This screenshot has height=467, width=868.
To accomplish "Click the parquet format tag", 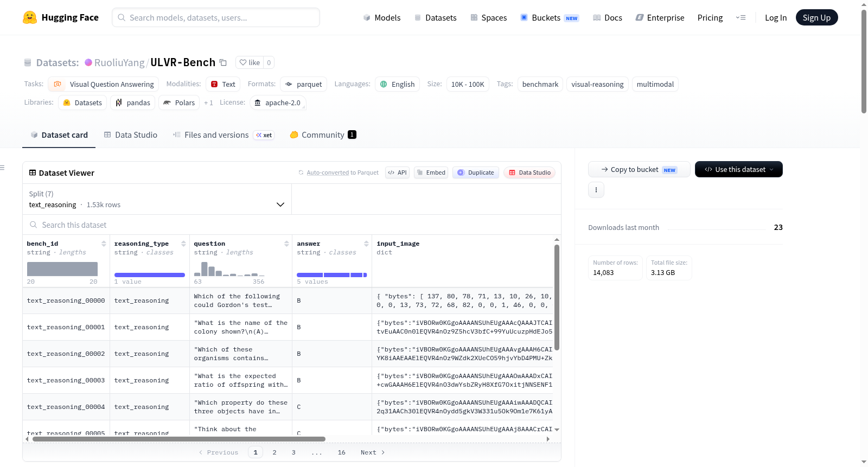I will click(x=303, y=84).
